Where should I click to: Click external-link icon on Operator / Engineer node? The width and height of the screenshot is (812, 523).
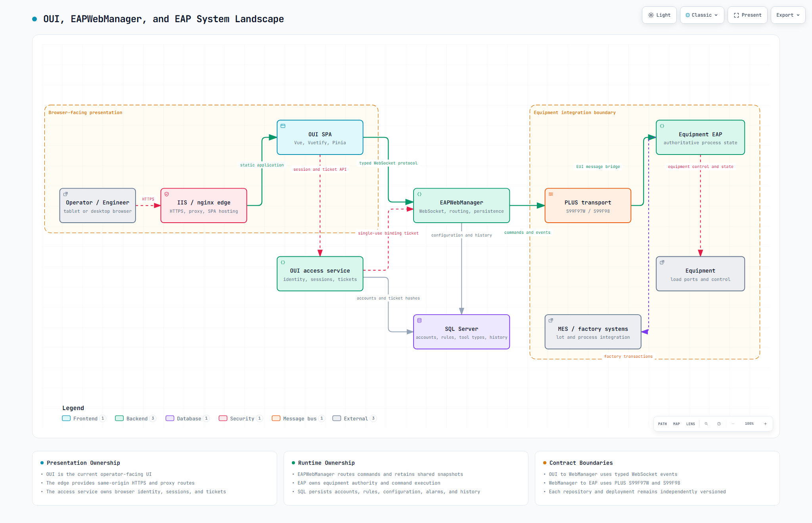pos(66,194)
